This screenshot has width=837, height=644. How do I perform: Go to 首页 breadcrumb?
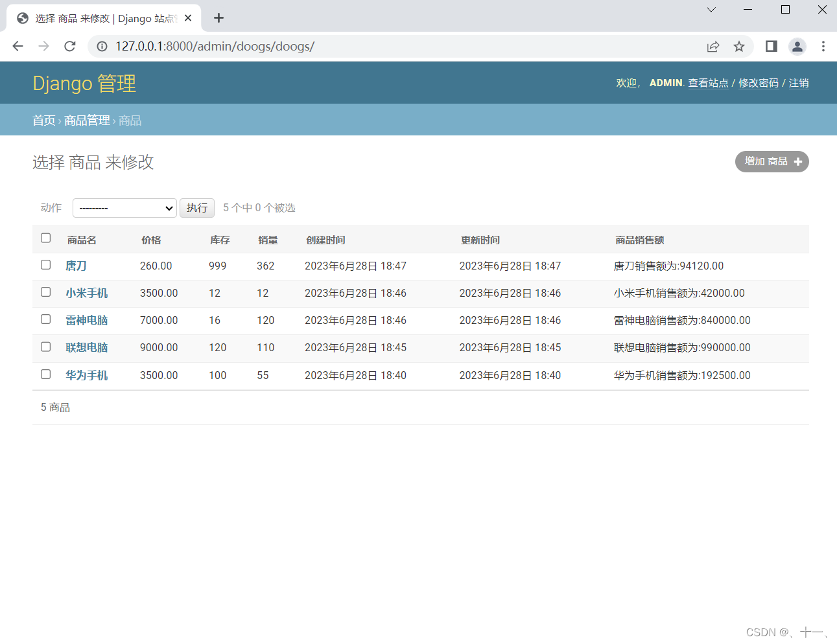(44, 121)
